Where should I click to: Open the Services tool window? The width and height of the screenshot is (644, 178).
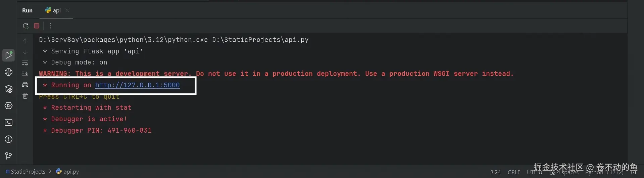tap(8, 106)
